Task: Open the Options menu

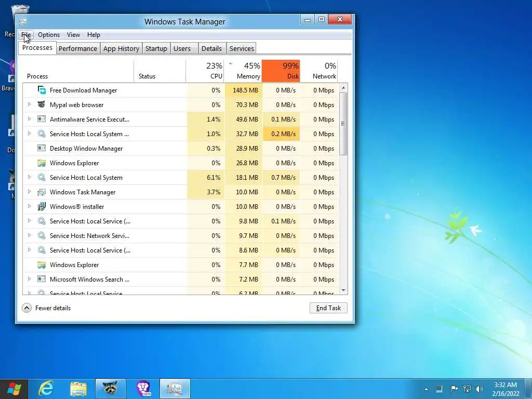Action: tap(49, 35)
